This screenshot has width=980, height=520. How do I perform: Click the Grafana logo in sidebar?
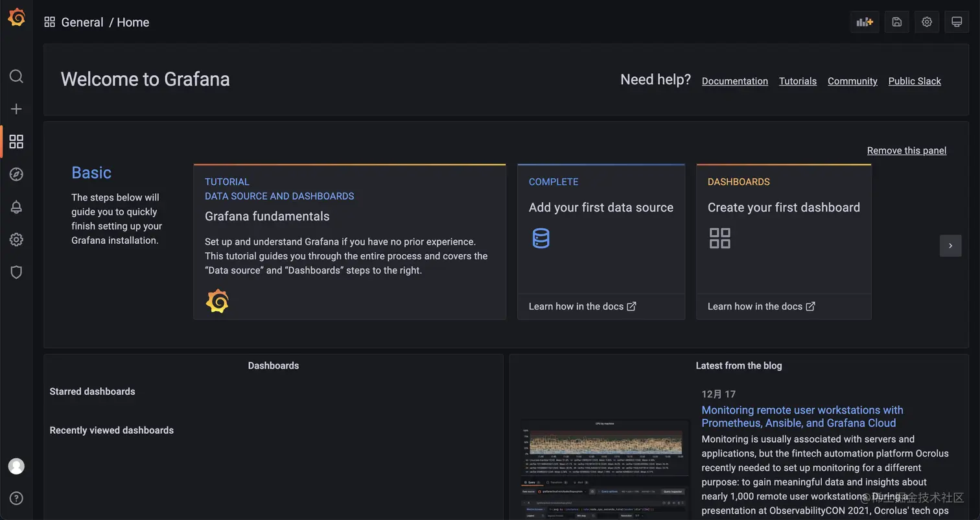click(16, 18)
